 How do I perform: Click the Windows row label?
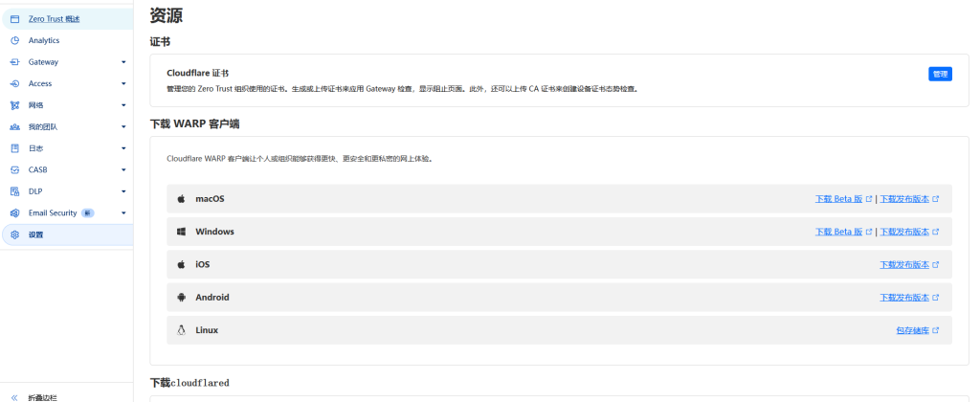[x=214, y=232]
